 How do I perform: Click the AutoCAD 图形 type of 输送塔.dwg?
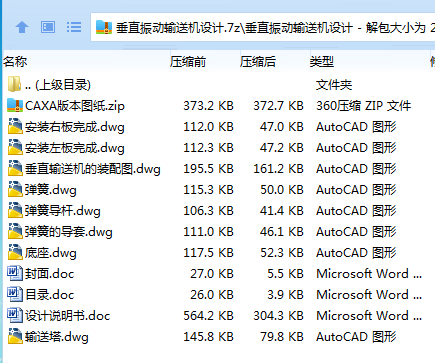coord(356,337)
